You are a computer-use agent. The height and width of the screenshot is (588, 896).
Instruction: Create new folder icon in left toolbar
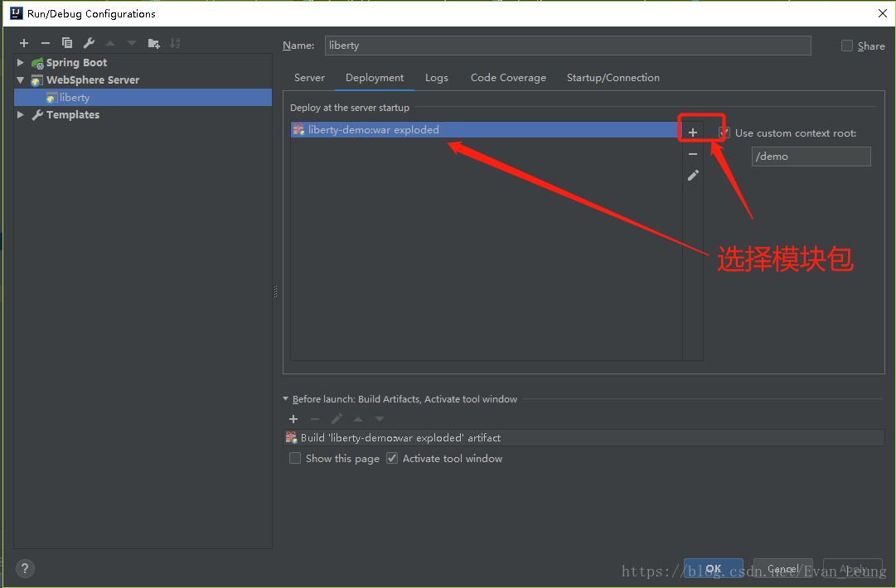[x=153, y=43]
